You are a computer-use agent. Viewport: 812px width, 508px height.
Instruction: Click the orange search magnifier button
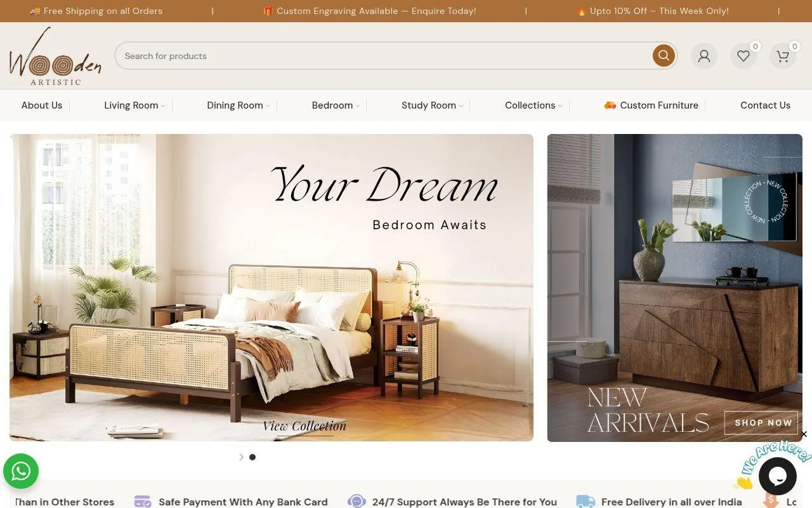pos(664,56)
